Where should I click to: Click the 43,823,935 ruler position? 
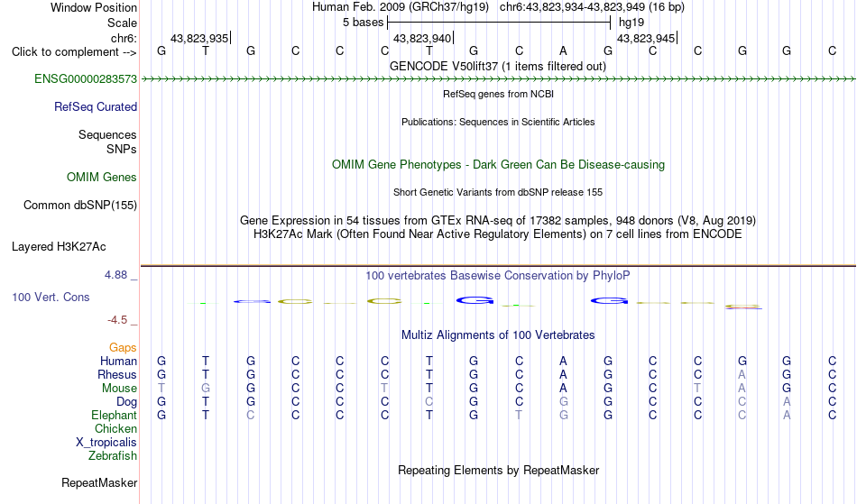(199, 38)
